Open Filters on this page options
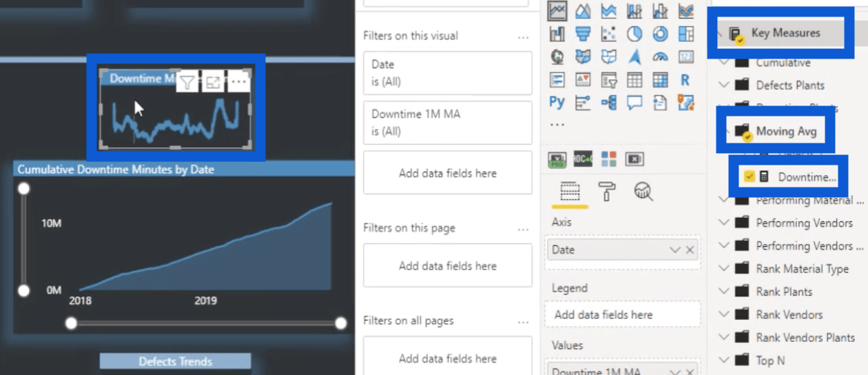Image resolution: width=868 pixels, height=375 pixels. (524, 229)
